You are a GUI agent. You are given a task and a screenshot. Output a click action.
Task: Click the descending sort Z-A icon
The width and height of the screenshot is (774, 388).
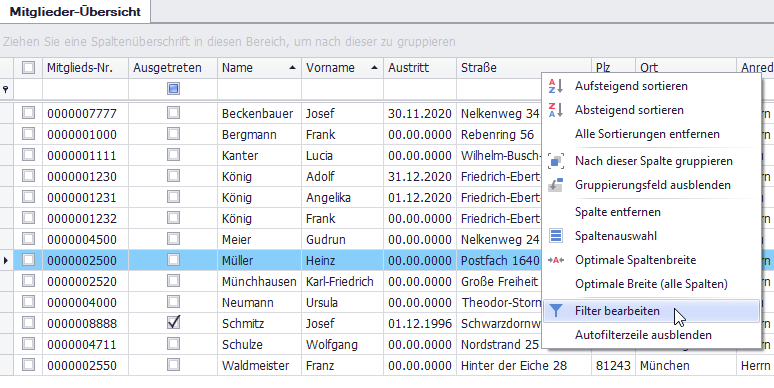[556, 110]
